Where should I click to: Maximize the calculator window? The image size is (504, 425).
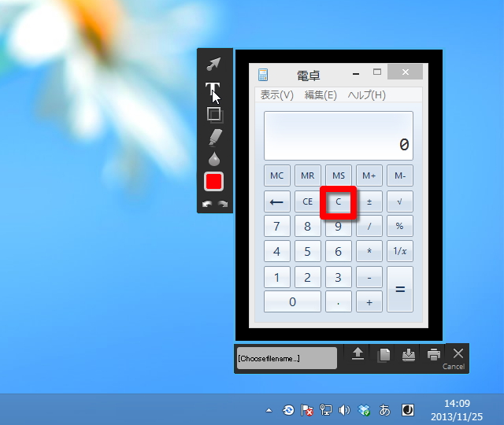377,72
